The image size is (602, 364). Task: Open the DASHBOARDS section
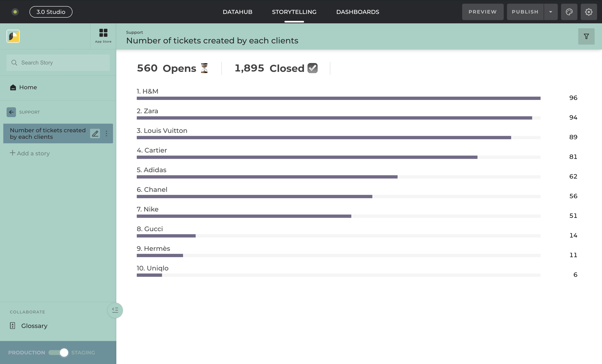pos(358,12)
